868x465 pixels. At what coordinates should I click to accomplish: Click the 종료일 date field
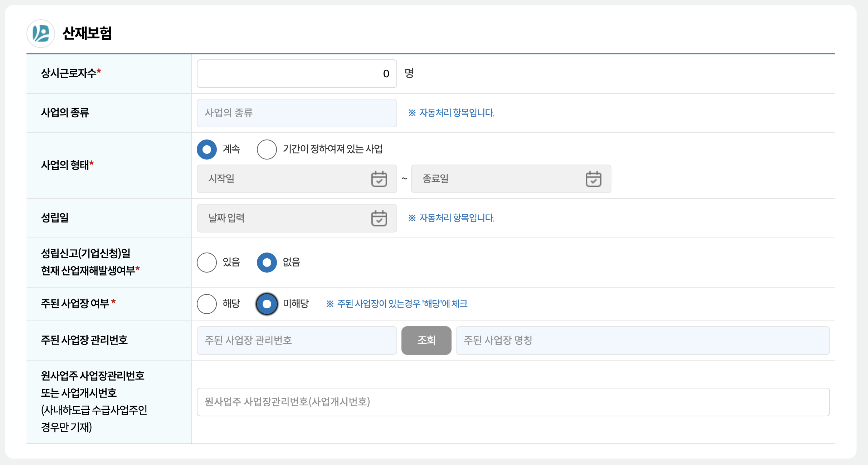click(497, 179)
